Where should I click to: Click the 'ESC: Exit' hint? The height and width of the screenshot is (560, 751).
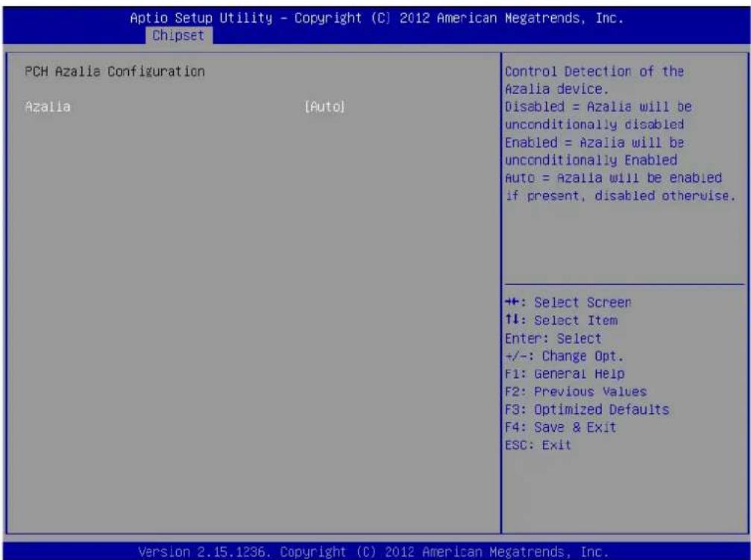[538, 445]
